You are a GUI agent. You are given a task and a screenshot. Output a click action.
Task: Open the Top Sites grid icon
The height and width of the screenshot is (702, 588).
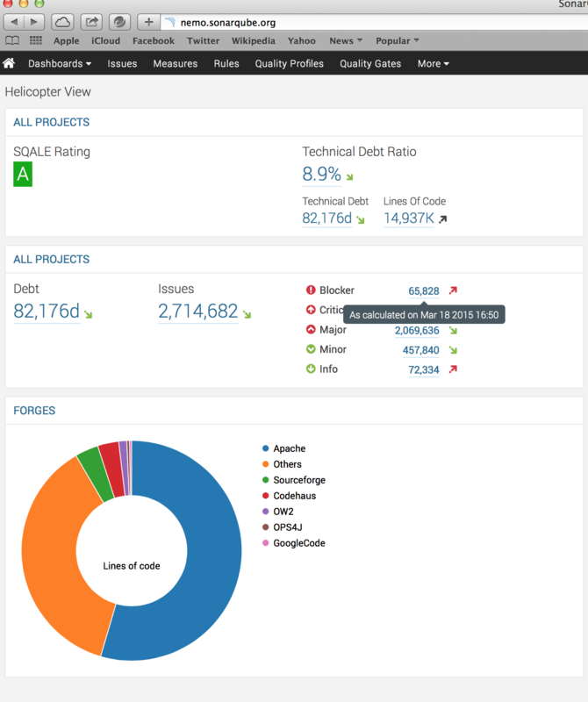36,40
